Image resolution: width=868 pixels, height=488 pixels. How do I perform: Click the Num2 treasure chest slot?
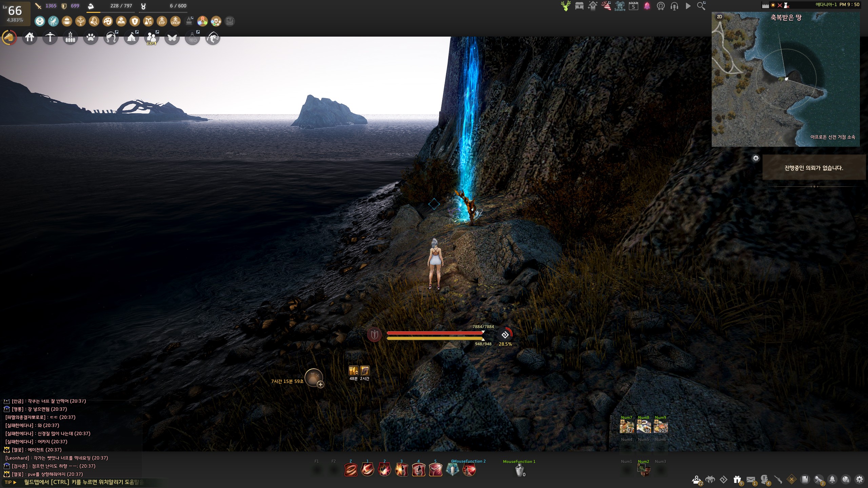point(644,470)
